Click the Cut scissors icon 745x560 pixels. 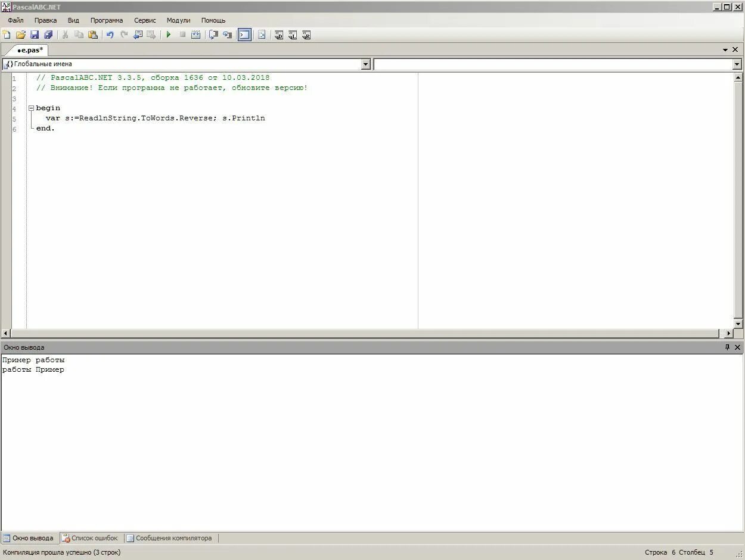pyautogui.click(x=66, y=35)
